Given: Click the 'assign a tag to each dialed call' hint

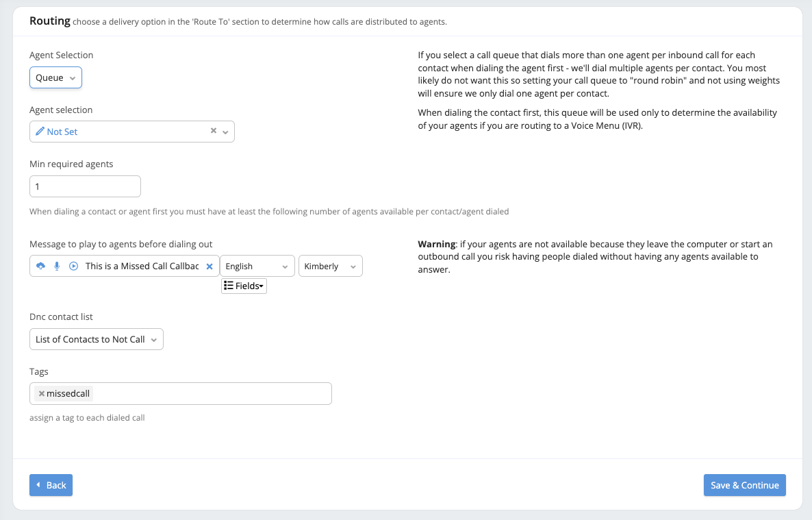Looking at the screenshot, I should (87, 418).
